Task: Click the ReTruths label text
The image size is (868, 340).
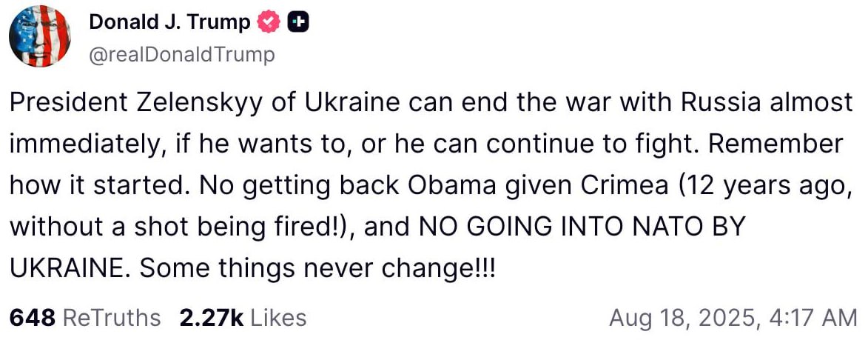Action: (x=112, y=318)
